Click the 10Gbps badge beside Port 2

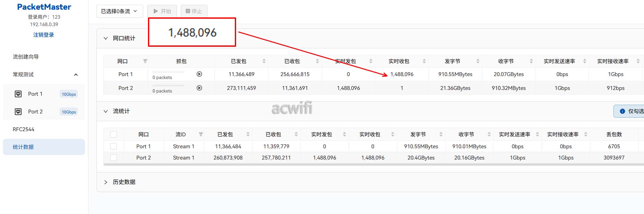pyautogui.click(x=69, y=112)
